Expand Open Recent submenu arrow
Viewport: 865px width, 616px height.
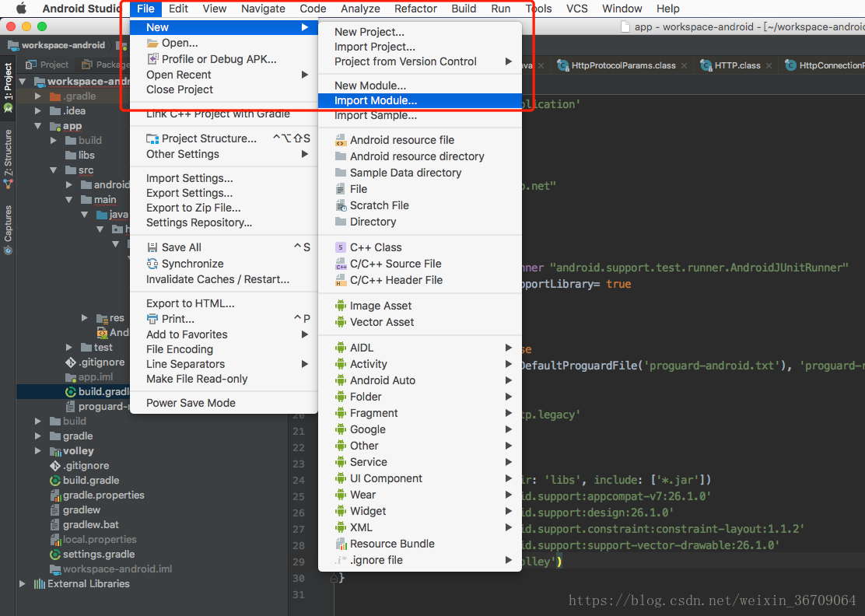tap(304, 75)
